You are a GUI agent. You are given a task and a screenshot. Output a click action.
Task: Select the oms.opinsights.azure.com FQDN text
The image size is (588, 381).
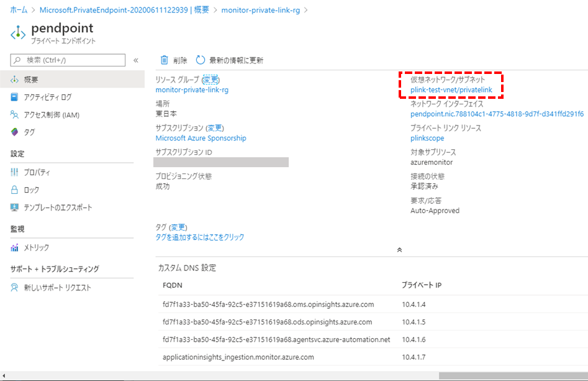[268, 305]
